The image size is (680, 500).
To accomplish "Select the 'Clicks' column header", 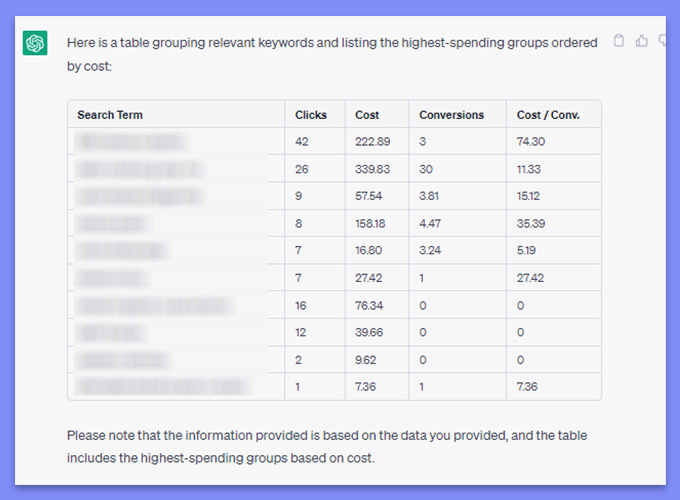I will 311,115.
